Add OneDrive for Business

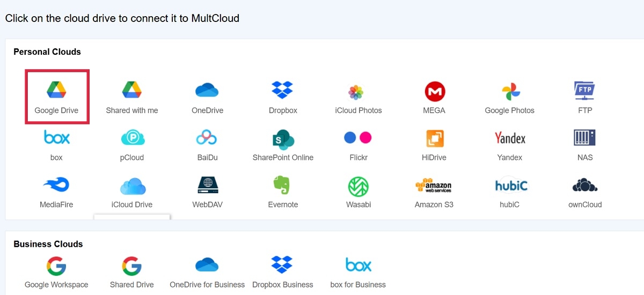(x=207, y=272)
